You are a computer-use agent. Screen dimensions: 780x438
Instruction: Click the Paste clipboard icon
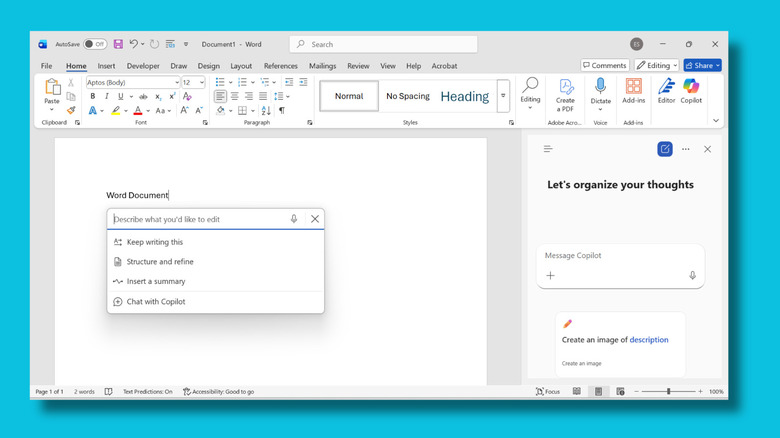tap(52, 88)
